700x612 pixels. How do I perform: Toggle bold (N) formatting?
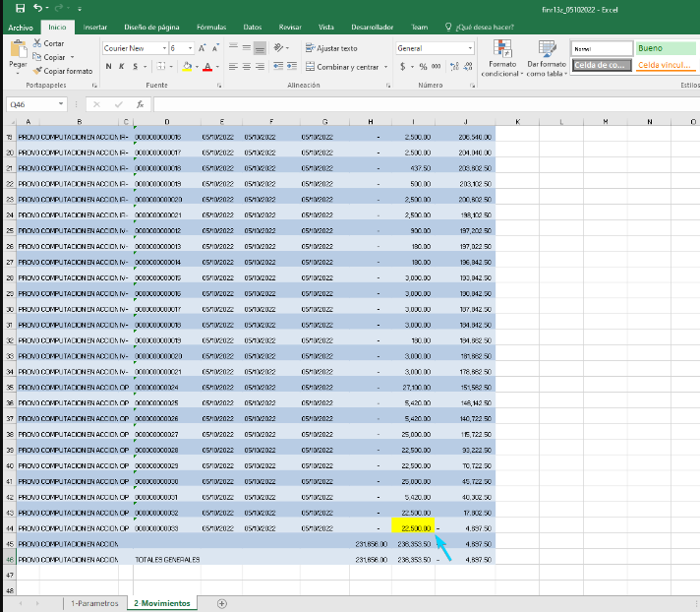108,67
